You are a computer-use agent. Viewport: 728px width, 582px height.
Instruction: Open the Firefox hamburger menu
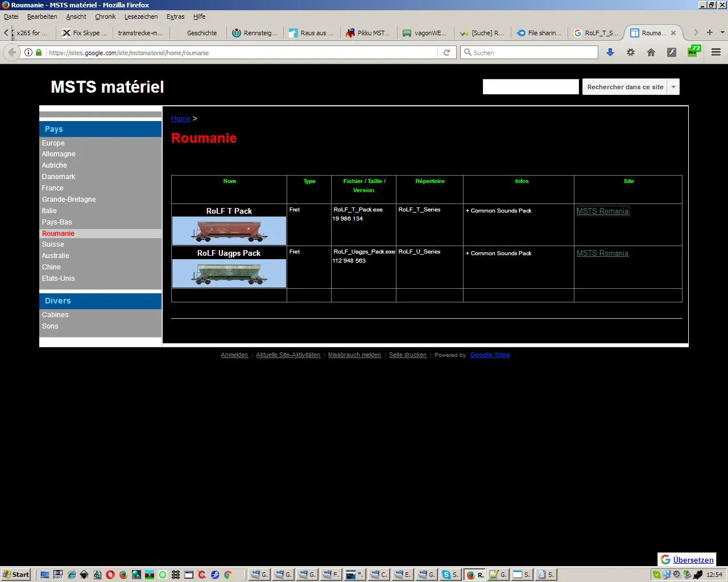click(716, 52)
